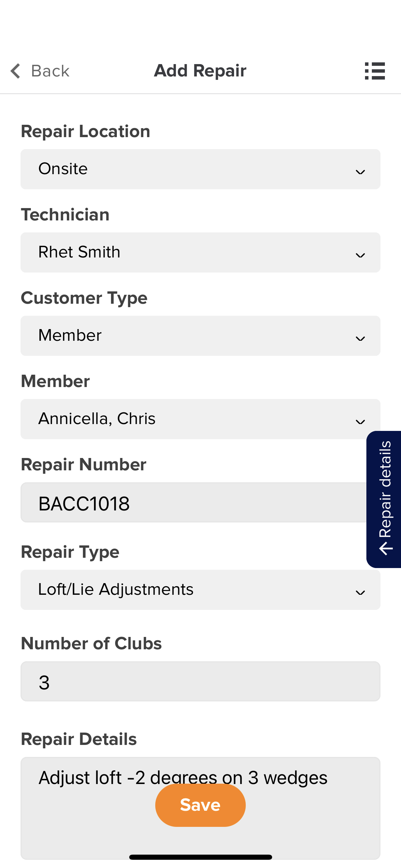Open the Repair Type dropdown Loft/Lie Adjustments
The width and height of the screenshot is (401, 868).
pos(200,590)
